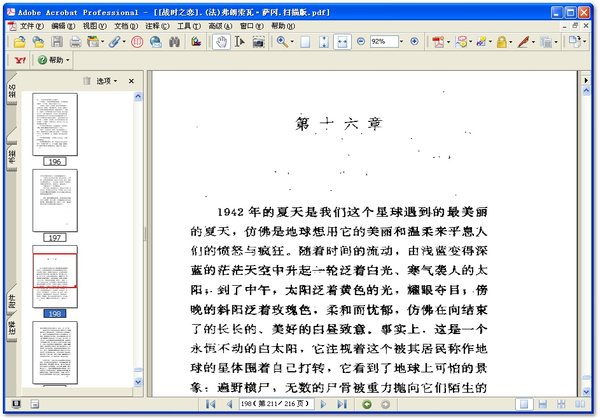
Task: Select Continuous layout in status bar
Action: 543,404
